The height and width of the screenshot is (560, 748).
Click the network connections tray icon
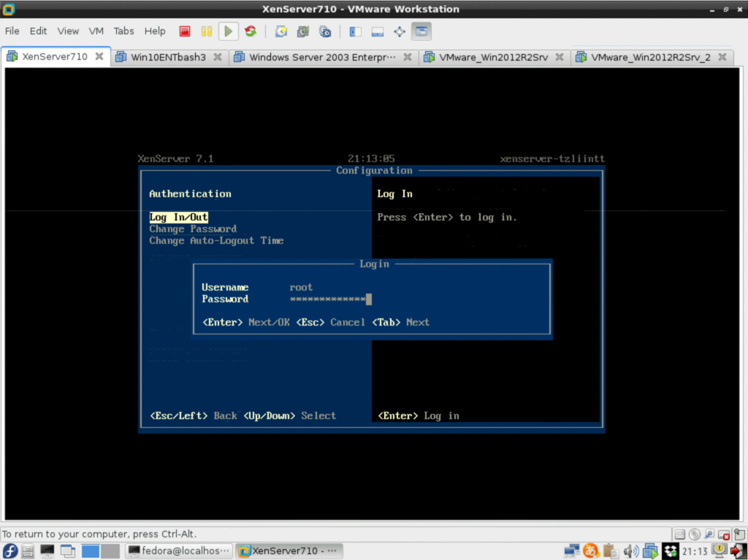pyautogui.click(x=571, y=551)
